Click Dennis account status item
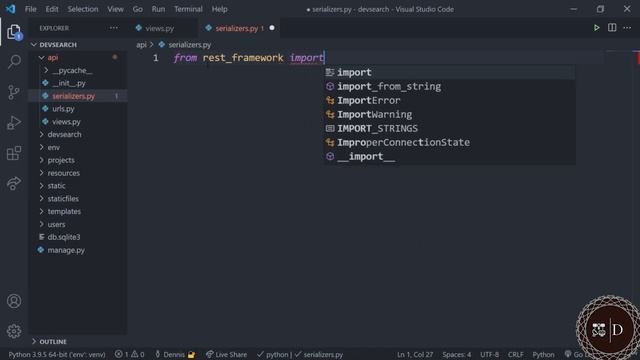640x360 pixels. pyautogui.click(x=175, y=354)
